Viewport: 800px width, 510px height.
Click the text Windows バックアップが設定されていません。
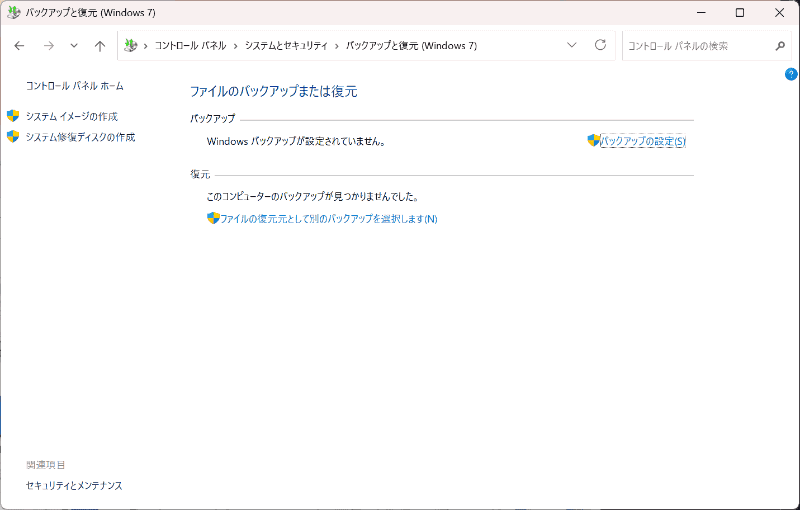(296, 141)
